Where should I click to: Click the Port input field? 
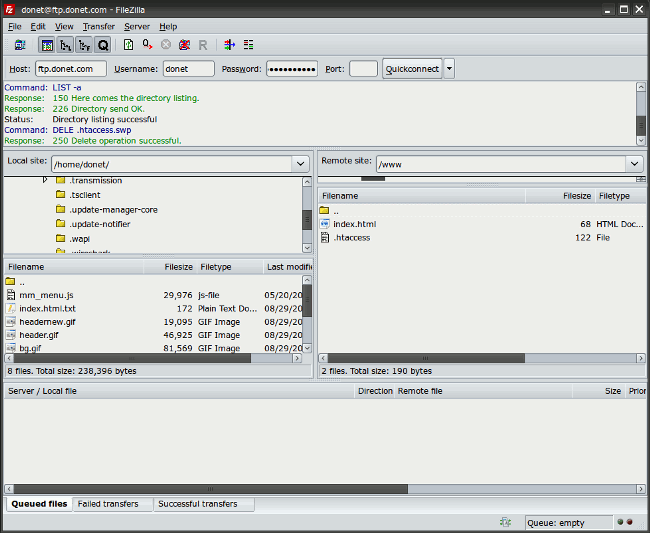click(364, 69)
